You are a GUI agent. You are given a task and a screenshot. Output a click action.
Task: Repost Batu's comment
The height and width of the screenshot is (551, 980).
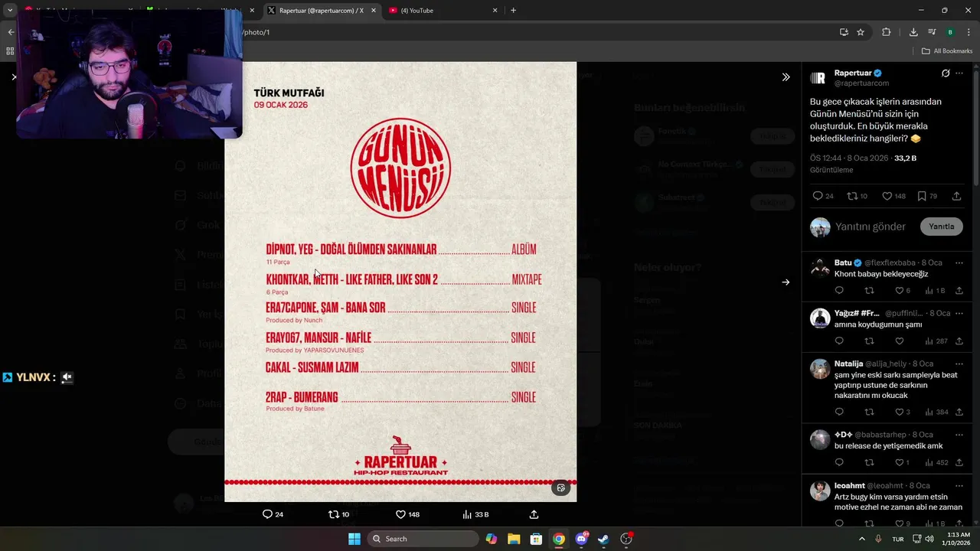[x=869, y=291]
